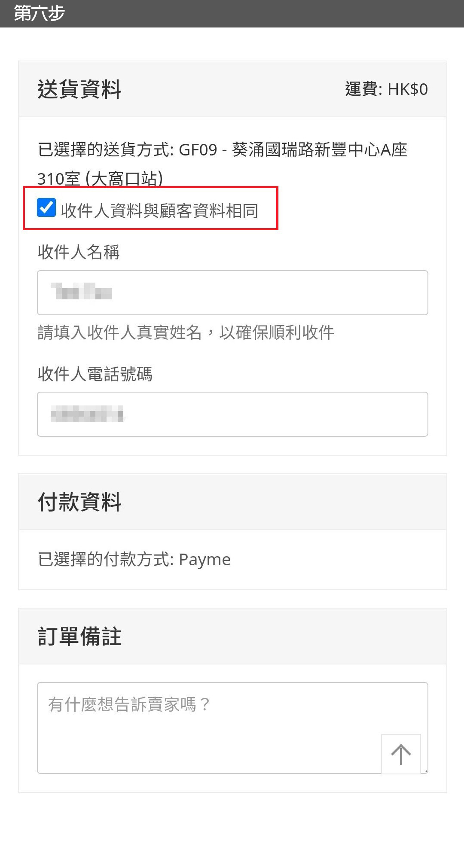Click the 有什麼想告訴賣家嗎 placeholder text
This screenshot has height=868, width=464.
[128, 704]
